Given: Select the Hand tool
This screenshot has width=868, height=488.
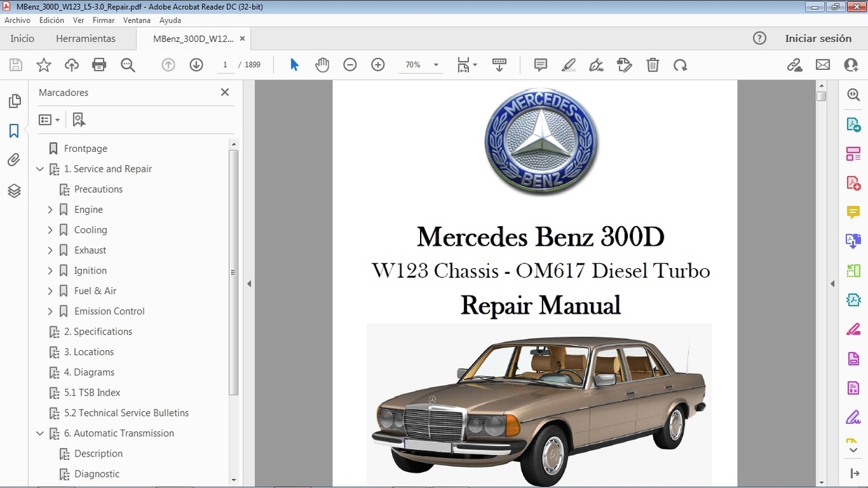Looking at the screenshot, I should click(x=322, y=64).
